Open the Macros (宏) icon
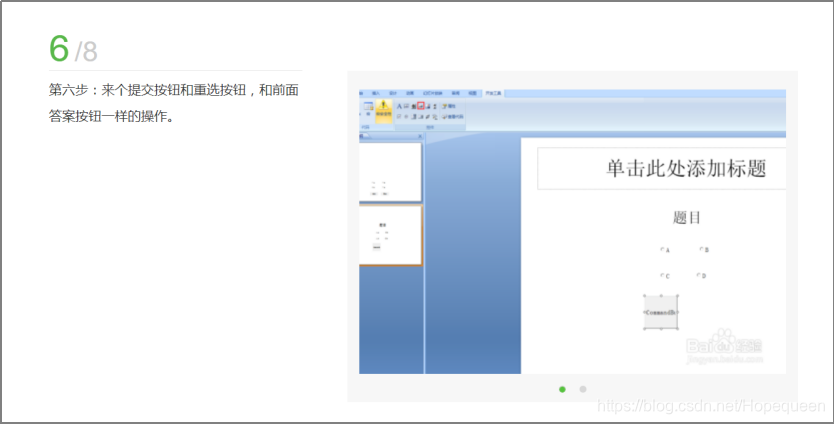 tap(368, 109)
